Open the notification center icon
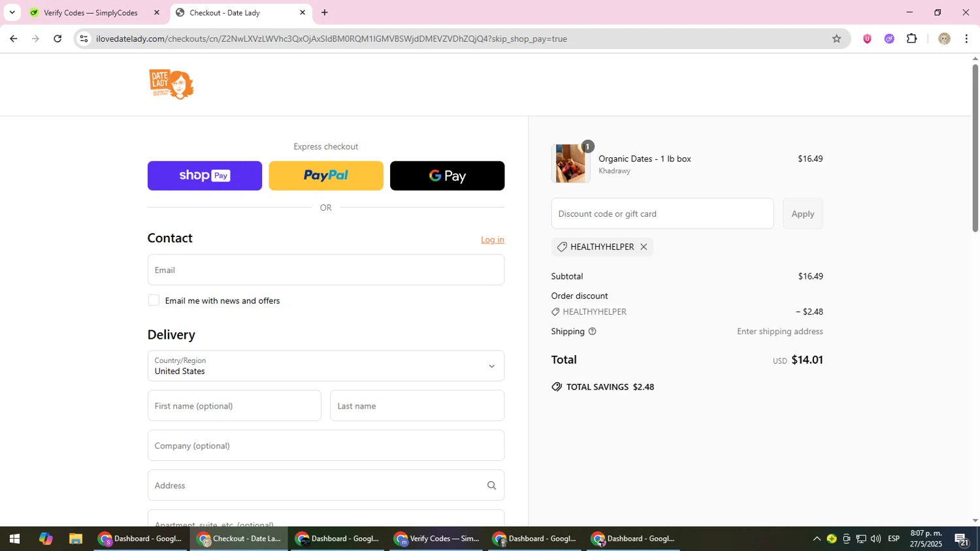This screenshot has width=980, height=551. (x=961, y=539)
